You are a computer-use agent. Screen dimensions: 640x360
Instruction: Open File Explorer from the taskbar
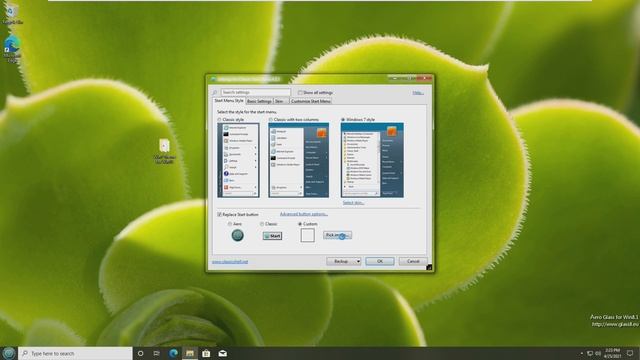(190, 353)
